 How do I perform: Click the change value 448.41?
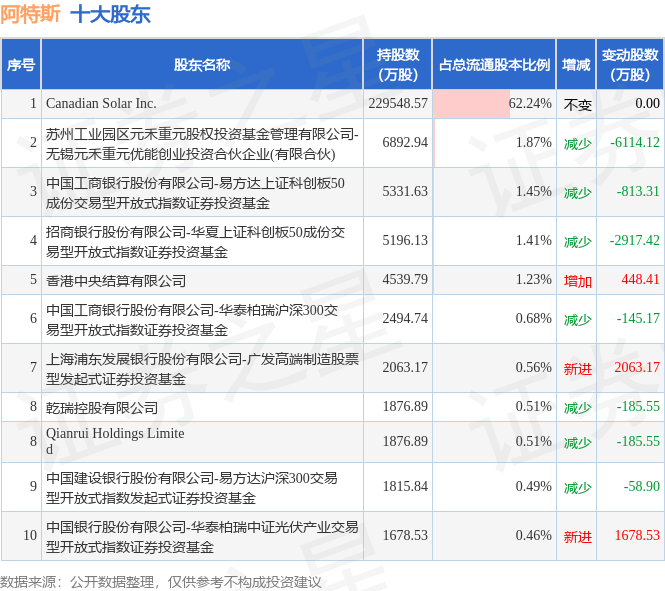click(x=640, y=280)
